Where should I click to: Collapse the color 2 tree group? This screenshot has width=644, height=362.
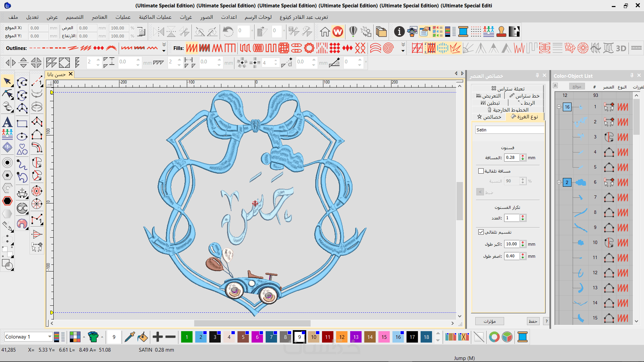pyautogui.click(x=559, y=182)
